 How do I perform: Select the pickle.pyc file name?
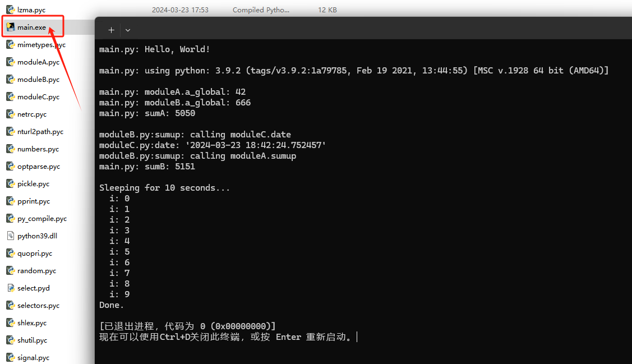tap(34, 183)
